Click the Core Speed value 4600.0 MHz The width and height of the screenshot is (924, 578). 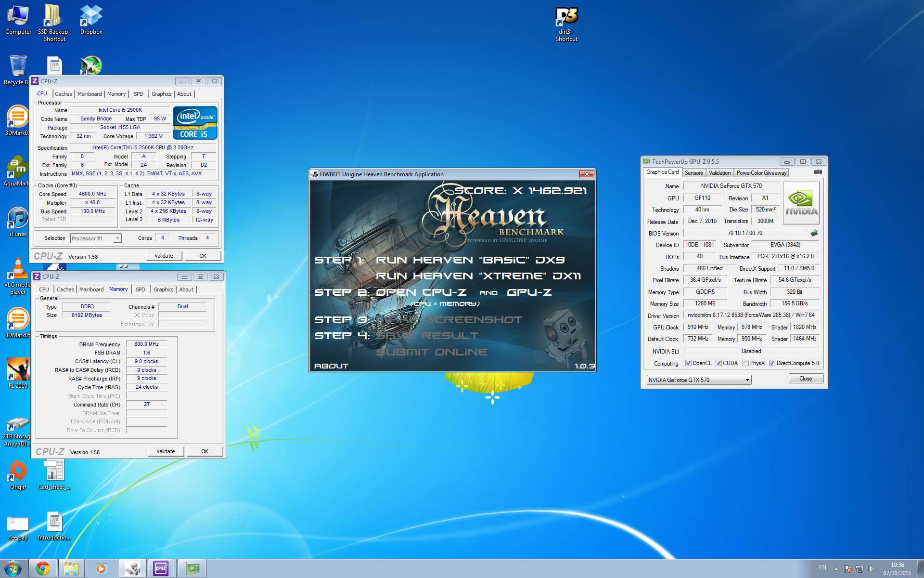click(93, 194)
